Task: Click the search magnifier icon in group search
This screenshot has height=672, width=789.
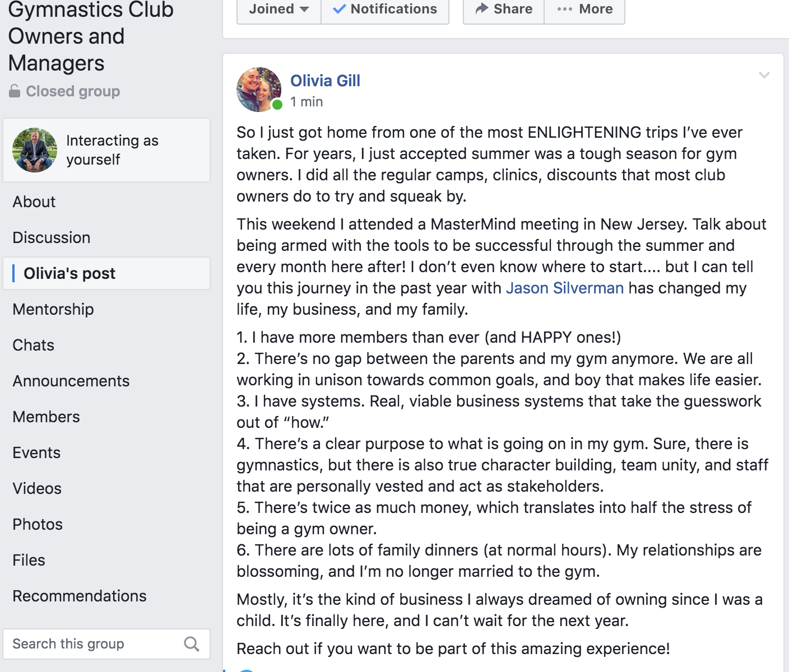Action: click(x=192, y=644)
